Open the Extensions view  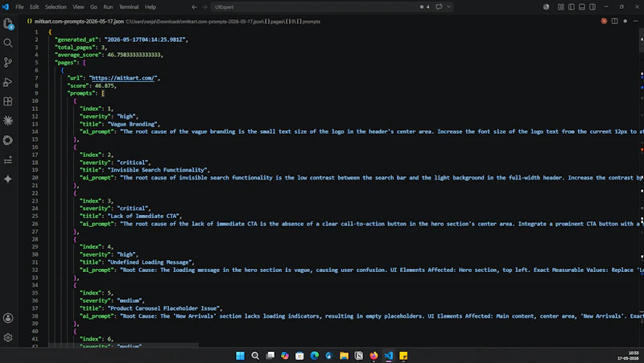8,101
